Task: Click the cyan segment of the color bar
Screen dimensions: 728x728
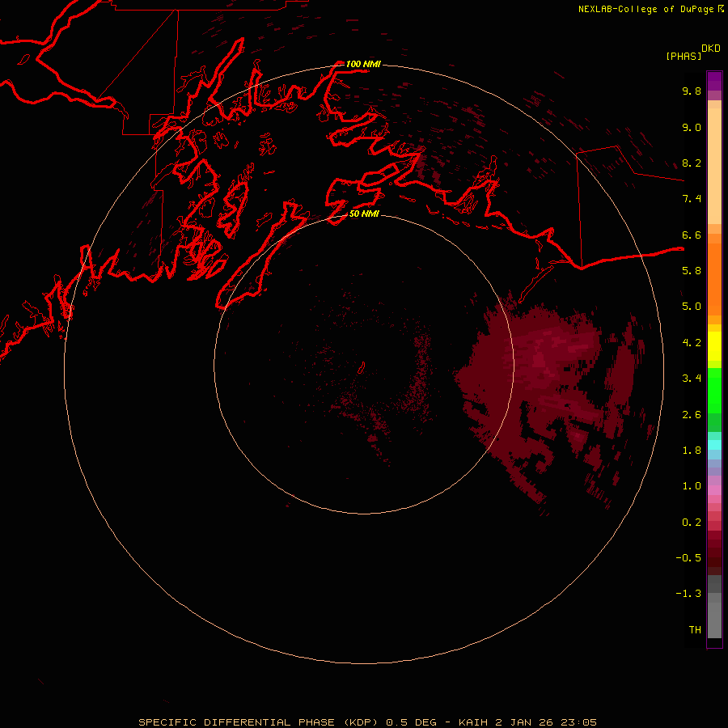Action: tap(714, 445)
